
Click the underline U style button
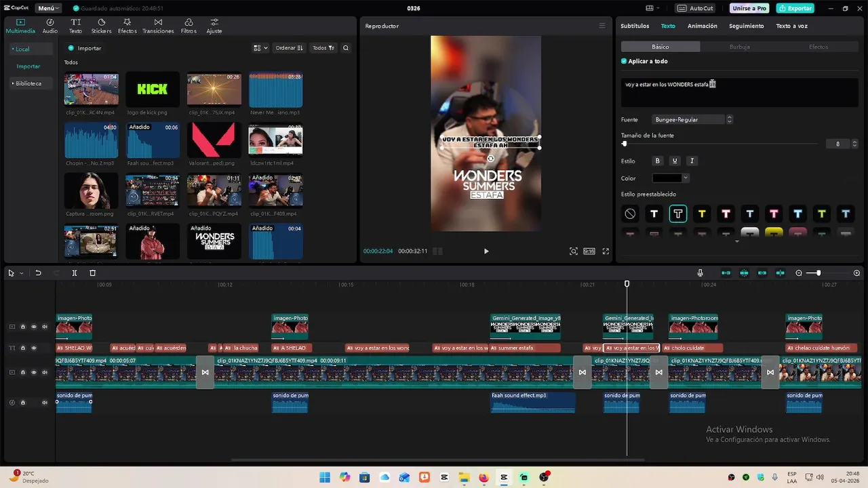pyautogui.click(x=674, y=161)
